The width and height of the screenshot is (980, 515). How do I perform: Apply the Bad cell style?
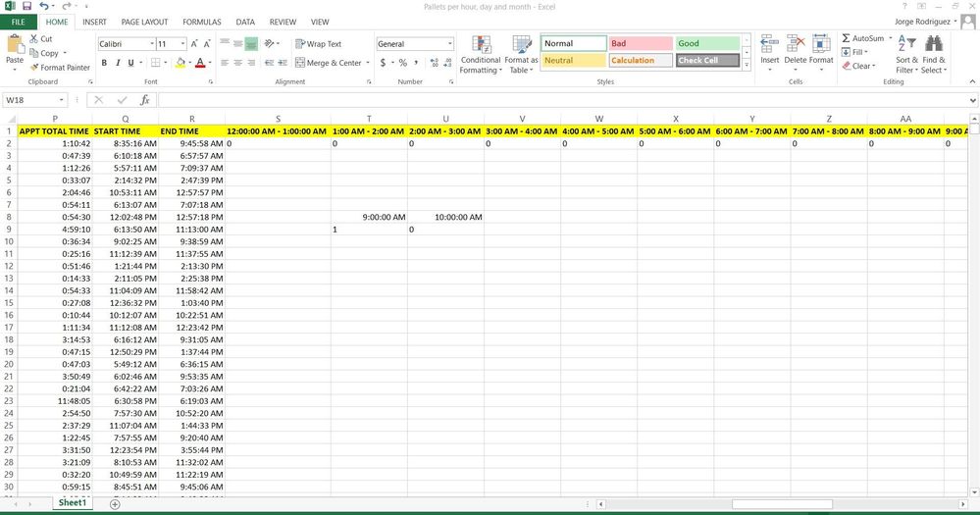(641, 43)
